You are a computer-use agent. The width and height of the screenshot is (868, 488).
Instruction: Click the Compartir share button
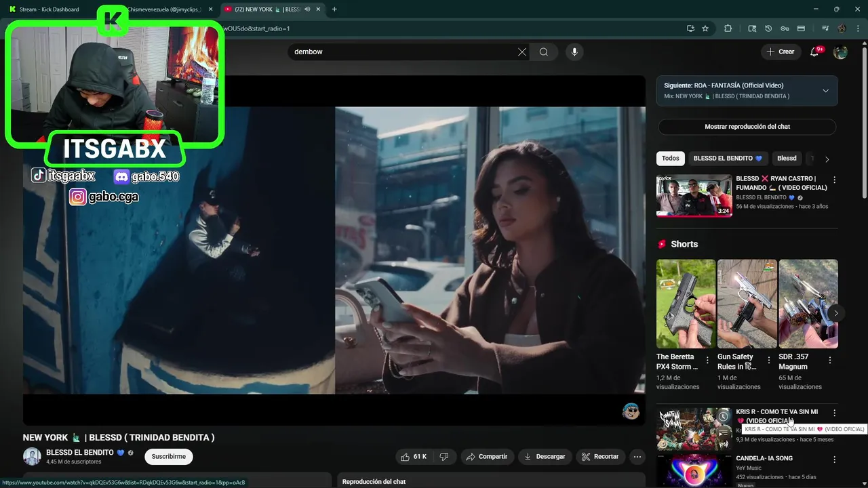[x=487, y=457]
